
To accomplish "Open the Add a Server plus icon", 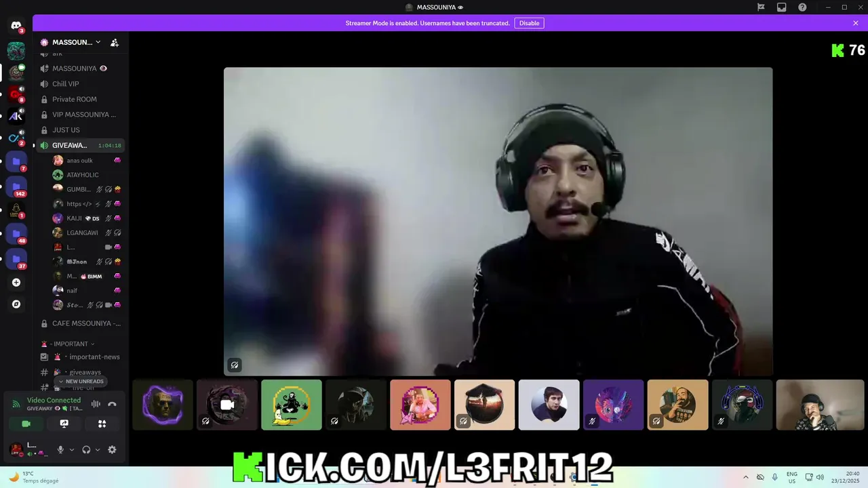I will (x=16, y=283).
